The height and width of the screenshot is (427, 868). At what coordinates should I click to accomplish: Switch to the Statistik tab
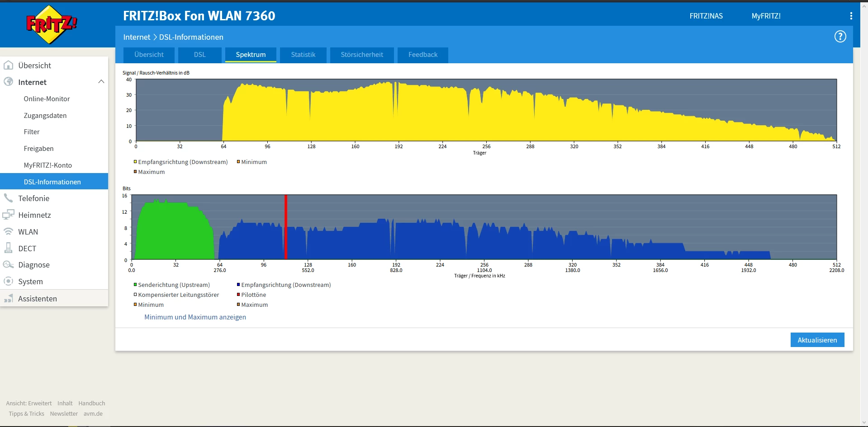(303, 55)
